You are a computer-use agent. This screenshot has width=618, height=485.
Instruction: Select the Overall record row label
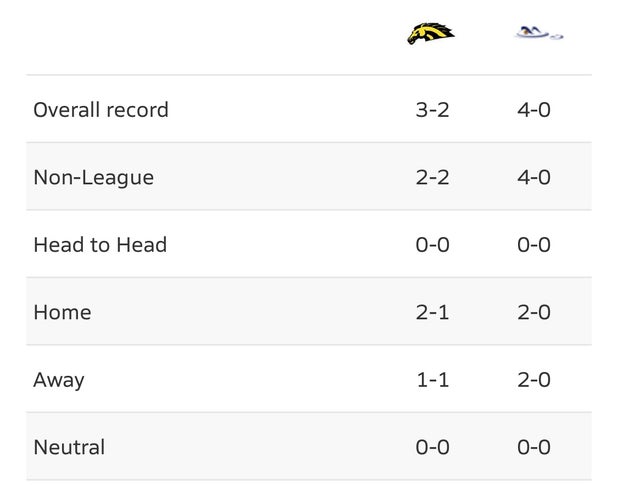(101, 110)
